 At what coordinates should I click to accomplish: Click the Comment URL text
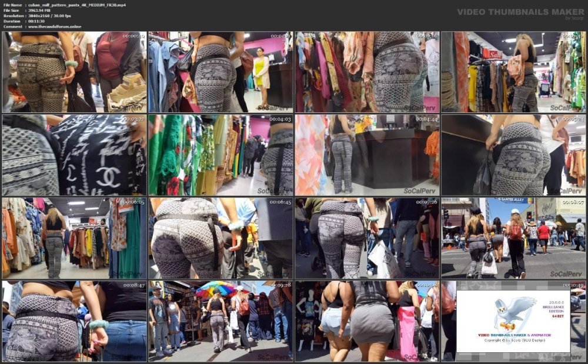tap(55, 26)
